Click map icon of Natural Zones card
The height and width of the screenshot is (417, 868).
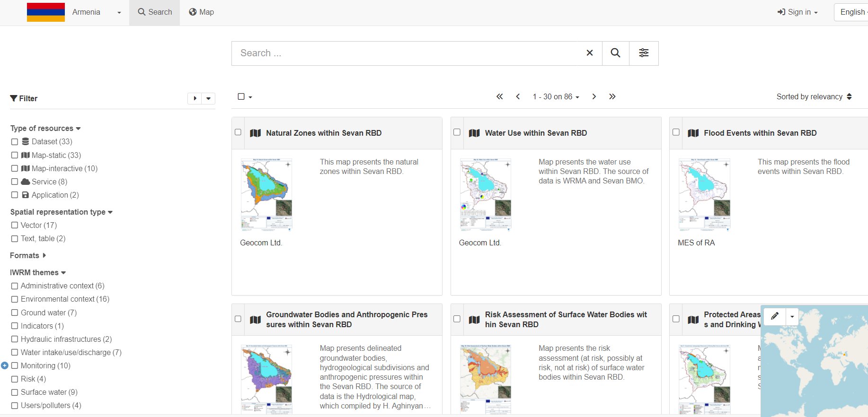point(255,133)
